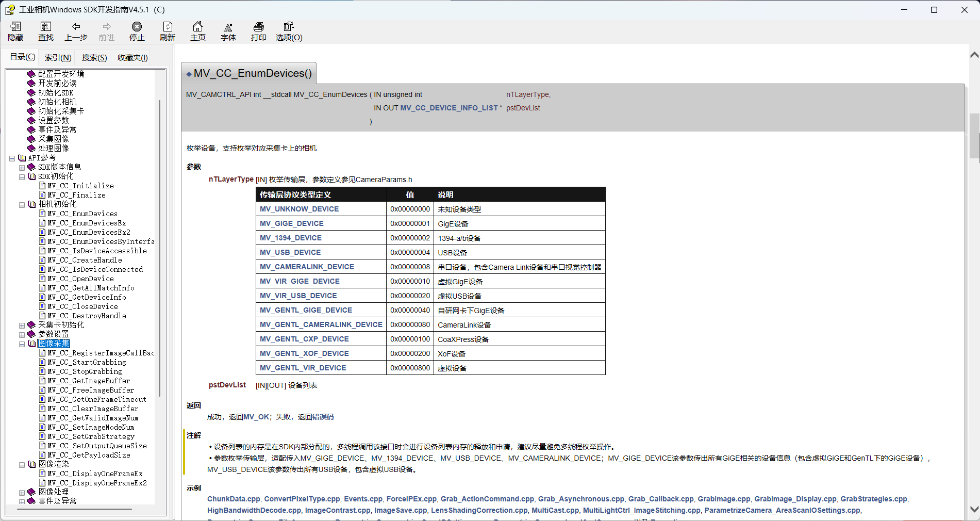Switch to the 收藏夹(I) tab
This screenshot has width=980, height=521.
(132, 58)
